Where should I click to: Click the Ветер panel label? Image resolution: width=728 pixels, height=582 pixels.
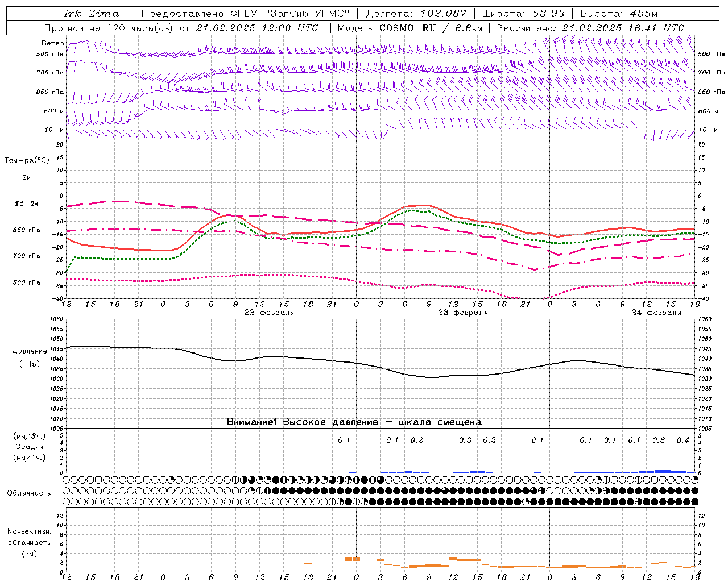52,43
